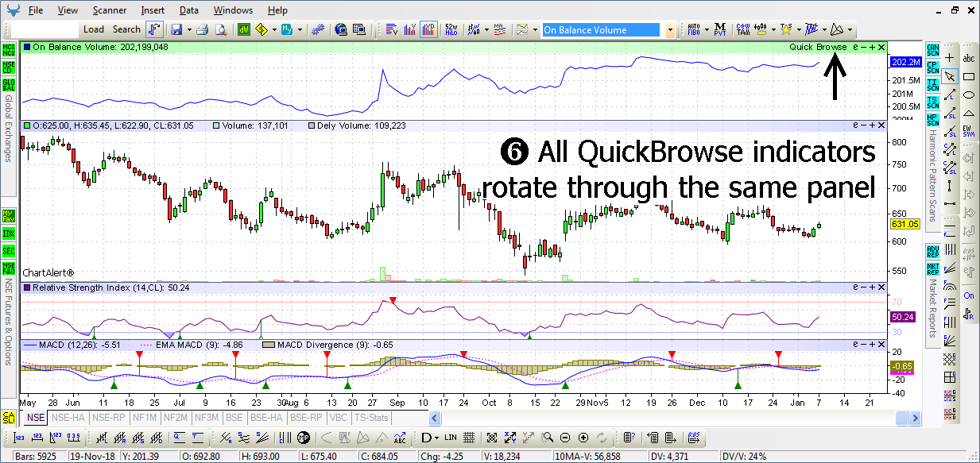Open the ADV REP report icon
The width and height of the screenshot is (980, 463).
[933, 251]
